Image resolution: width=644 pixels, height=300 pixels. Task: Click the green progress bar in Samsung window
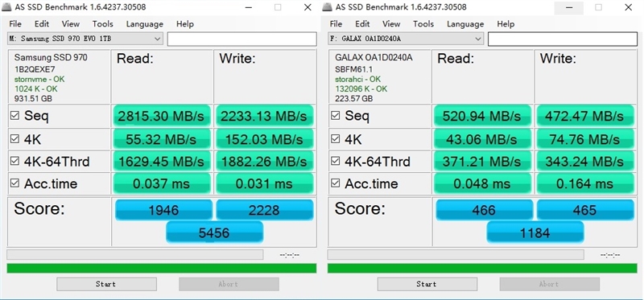pyautogui.click(x=162, y=269)
